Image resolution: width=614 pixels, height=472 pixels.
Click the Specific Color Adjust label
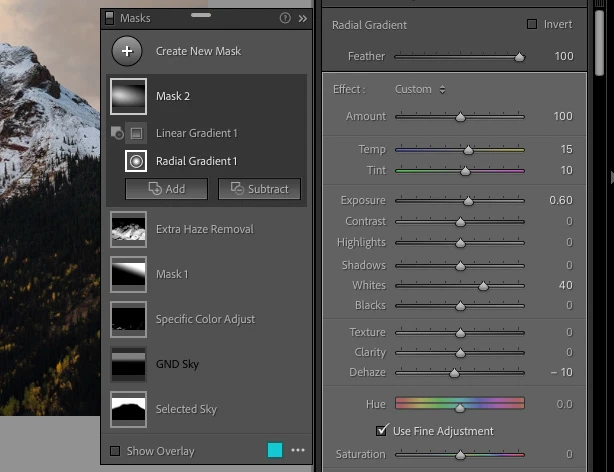pos(205,319)
